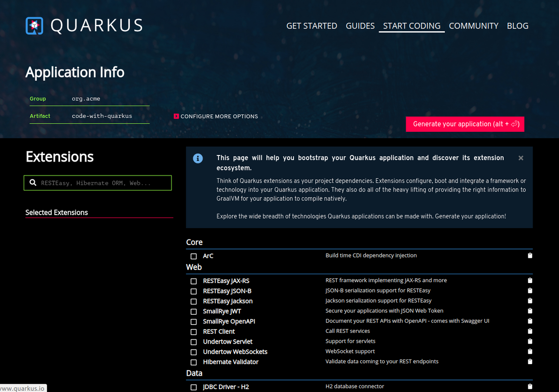
Task: Enable the Undertow Servlet checkbox
Action: (194, 342)
